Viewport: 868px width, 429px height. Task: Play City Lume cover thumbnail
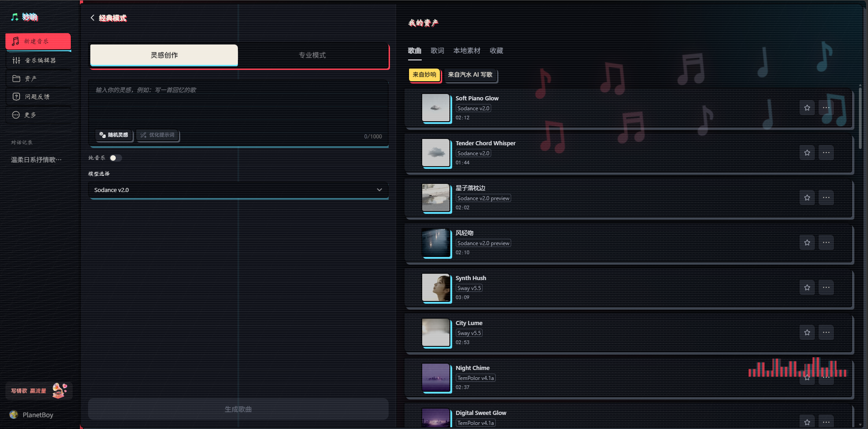point(436,332)
